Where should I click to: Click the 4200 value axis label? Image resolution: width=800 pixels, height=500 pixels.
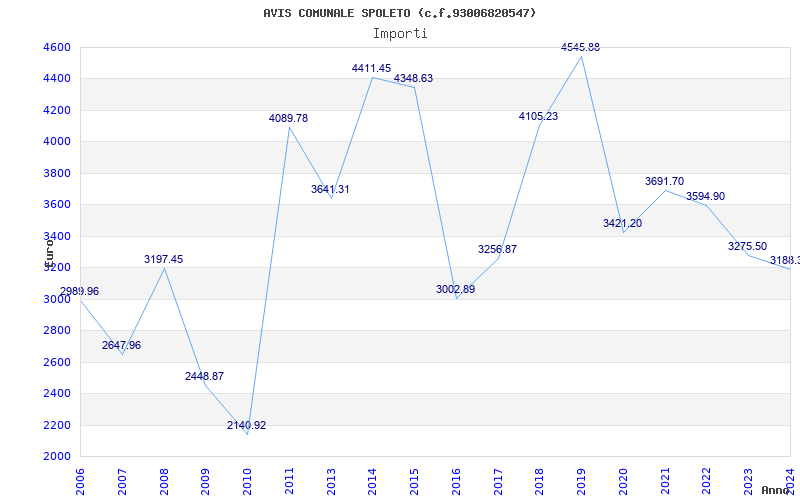(58, 110)
